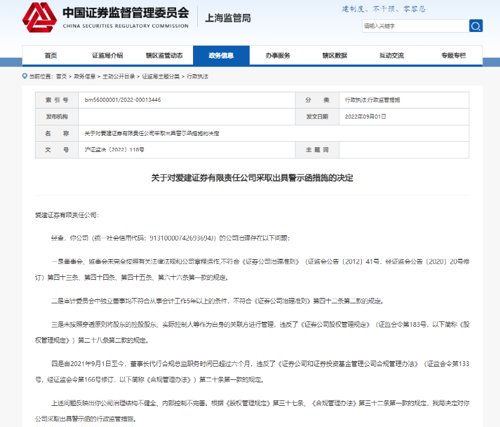This screenshot has height=427, width=500.
Task: Open the 辖区数据 navigation tab
Action: coord(335,55)
